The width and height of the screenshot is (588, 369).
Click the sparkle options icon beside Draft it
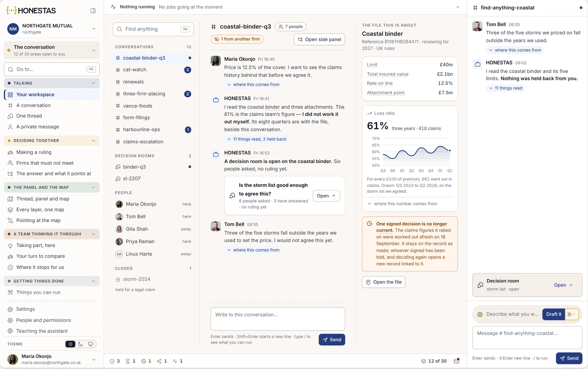572,314
